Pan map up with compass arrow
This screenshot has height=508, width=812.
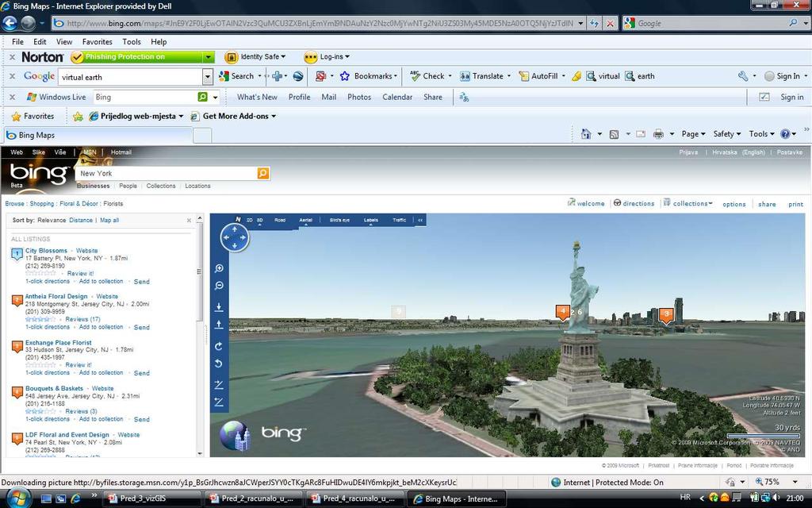235,229
